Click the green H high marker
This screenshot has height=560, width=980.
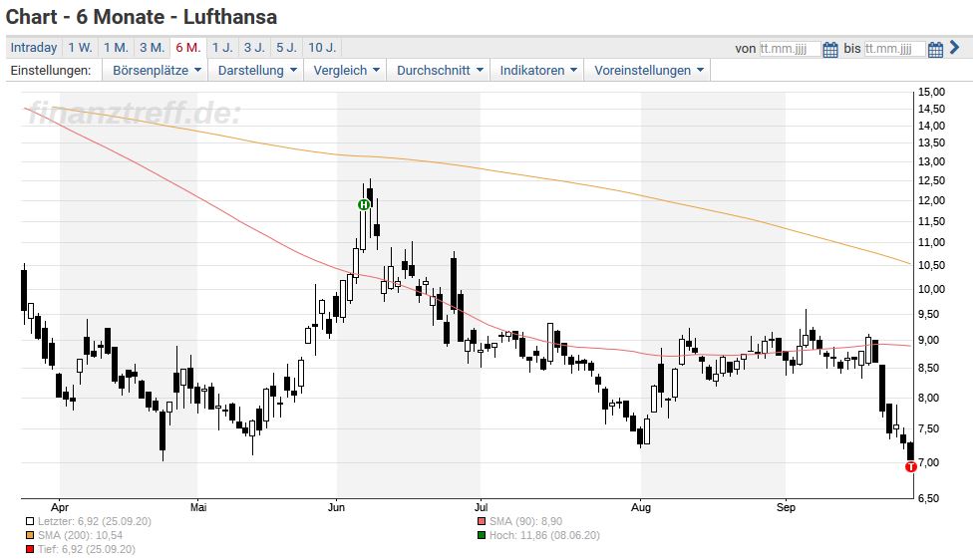363,204
